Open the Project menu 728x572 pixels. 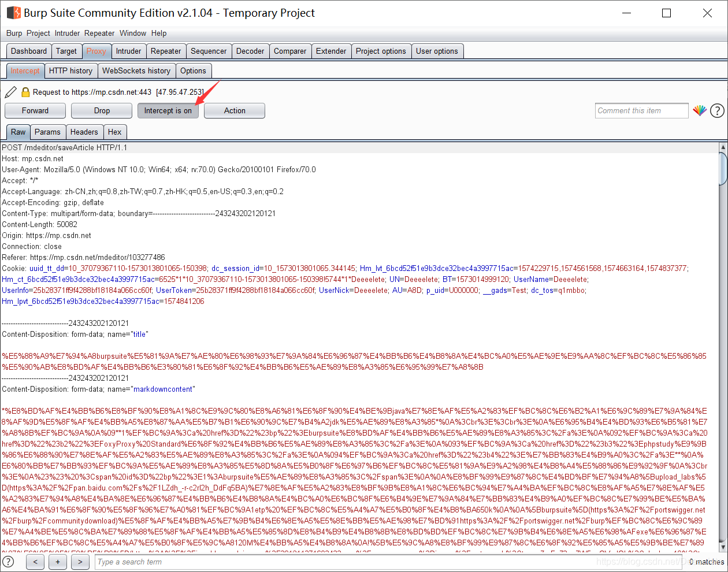[x=38, y=33]
